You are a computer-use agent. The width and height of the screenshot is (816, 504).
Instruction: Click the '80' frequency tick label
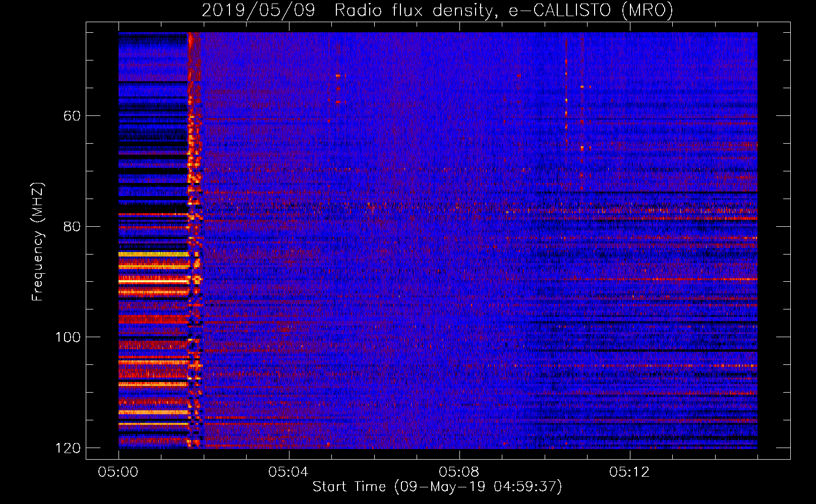coord(72,226)
